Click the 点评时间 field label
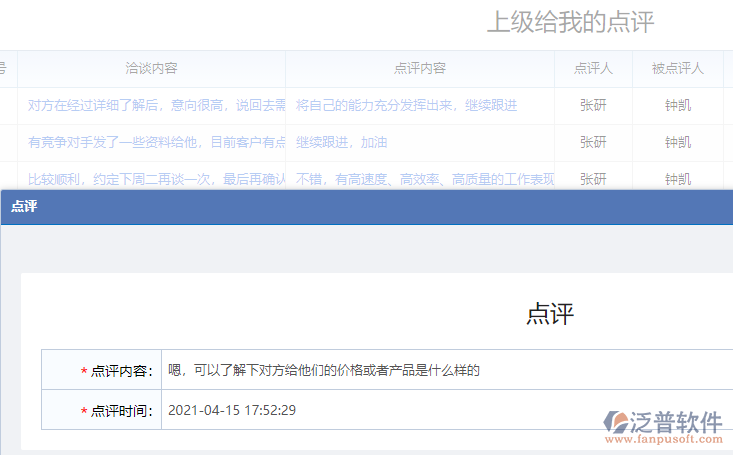 click(x=122, y=411)
